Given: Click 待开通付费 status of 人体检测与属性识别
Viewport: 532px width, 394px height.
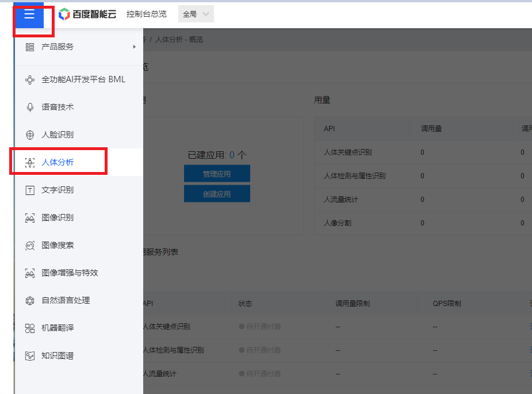Looking at the screenshot, I should point(260,350).
